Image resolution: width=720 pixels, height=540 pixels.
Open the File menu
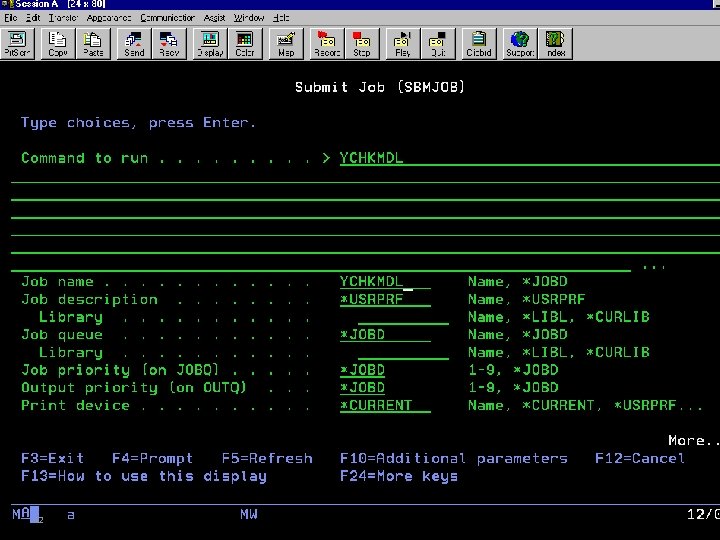coord(11,17)
